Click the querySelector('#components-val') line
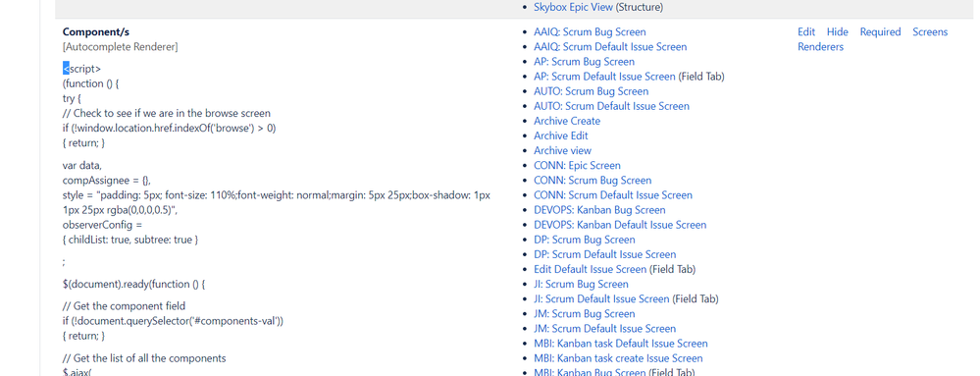The height and width of the screenshot is (376, 980). (x=173, y=321)
